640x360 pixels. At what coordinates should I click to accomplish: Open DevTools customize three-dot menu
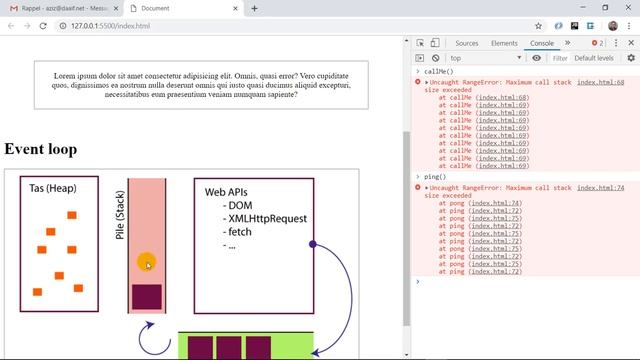point(616,43)
